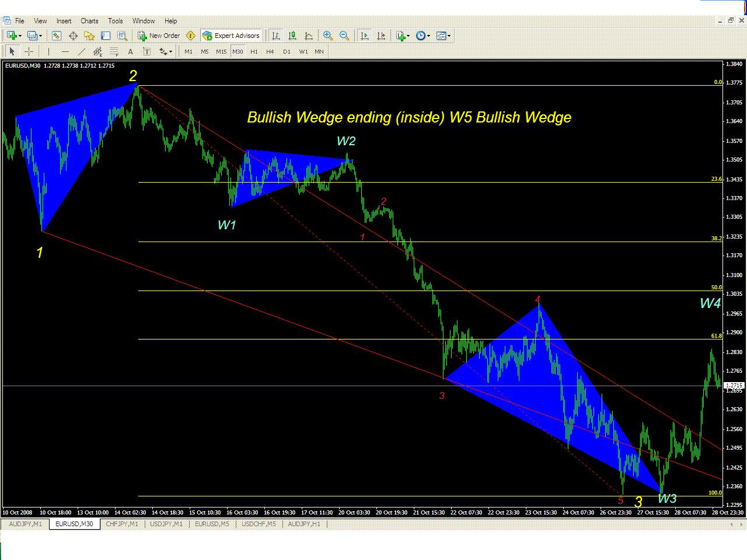Open the Navigator panel icon
Viewport: 747px width, 560px height.
point(89,36)
